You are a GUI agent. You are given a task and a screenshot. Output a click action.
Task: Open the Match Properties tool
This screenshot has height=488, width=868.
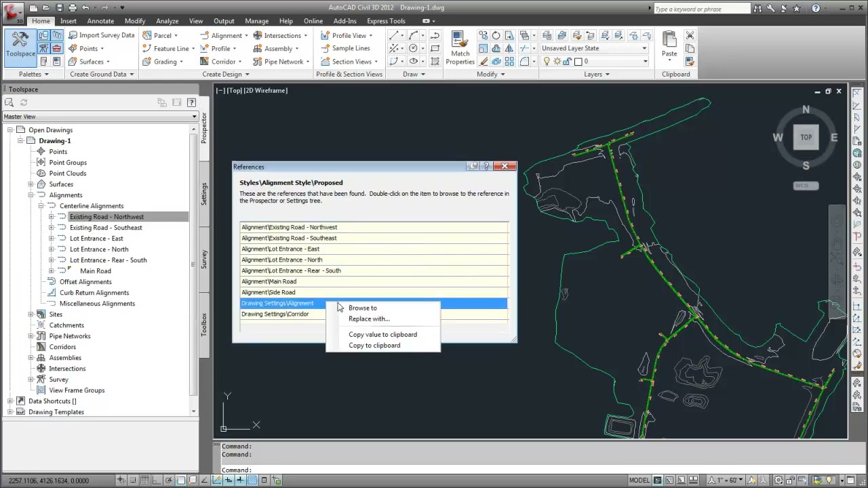click(460, 47)
